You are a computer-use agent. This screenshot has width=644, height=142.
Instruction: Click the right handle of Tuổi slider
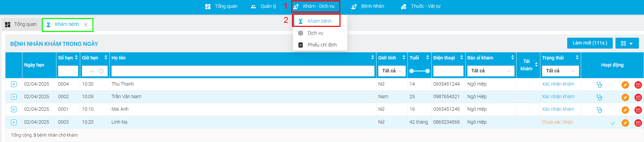(x=428, y=71)
